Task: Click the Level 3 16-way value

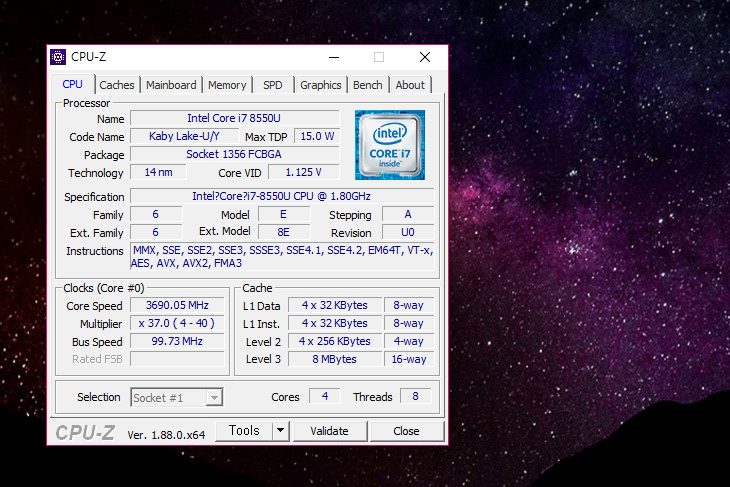Action: (x=409, y=359)
